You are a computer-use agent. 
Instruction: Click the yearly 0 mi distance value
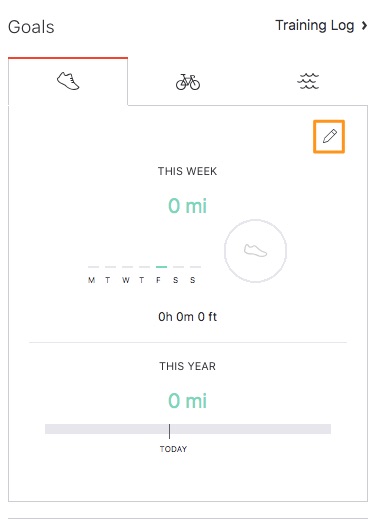(x=187, y=401)
